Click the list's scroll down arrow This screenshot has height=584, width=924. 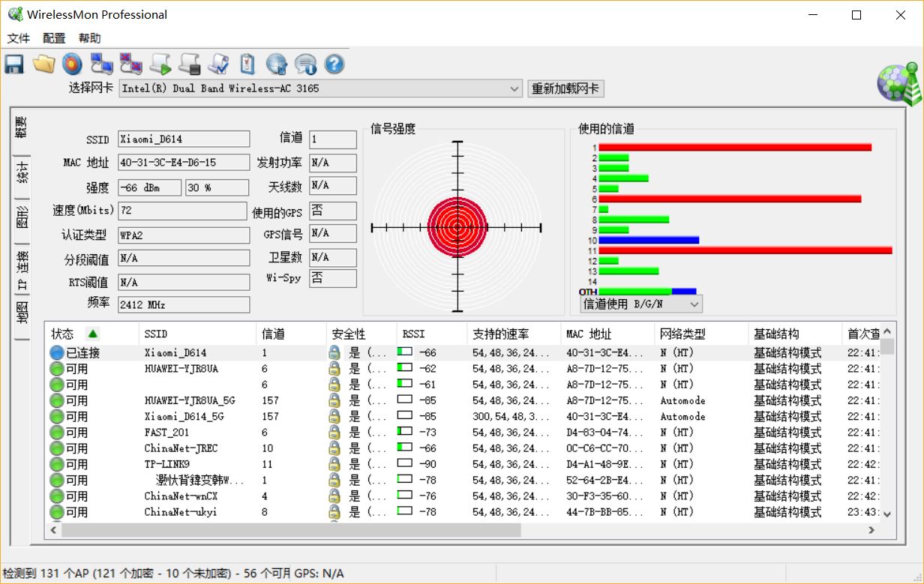click(x=887, y=514)
